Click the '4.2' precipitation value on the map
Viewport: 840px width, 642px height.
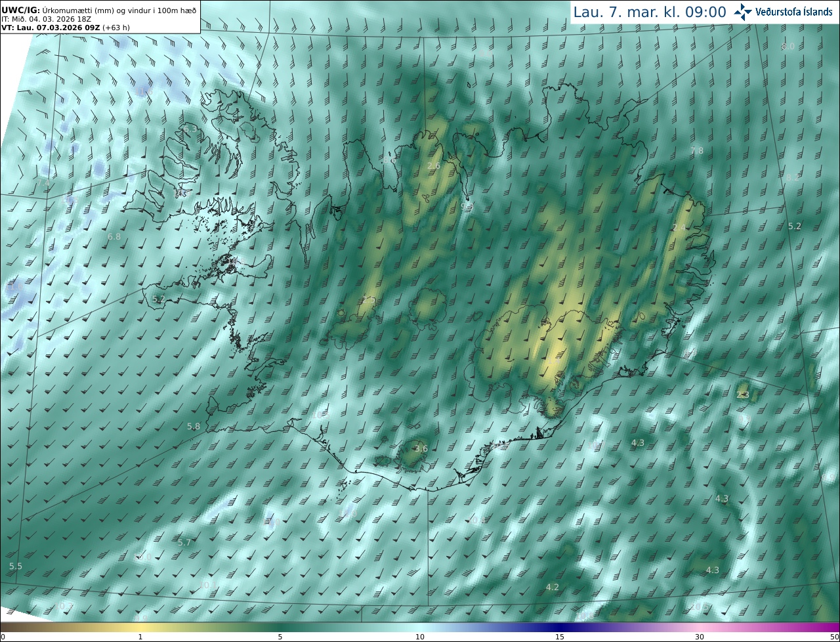point(553,587)
